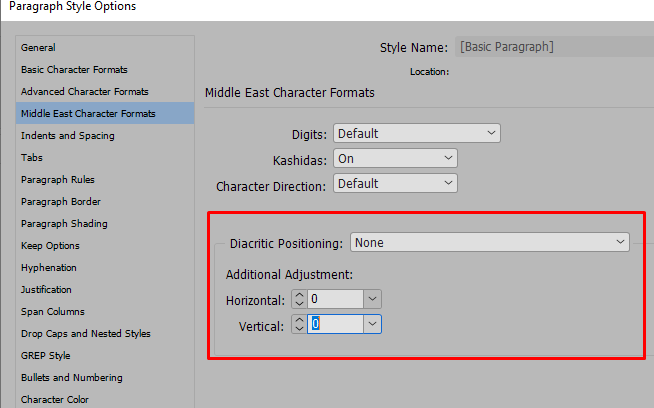Open Vertical adjustment value dropdown arrow
The image size is (654, 408).
pyautogui.click(x=372, y=324)
